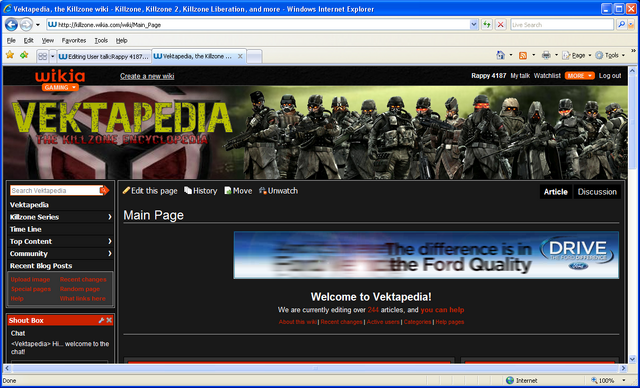Screen dimensions: 640x388
Task: Open the Favorites menu
Action: coord(74,40)
